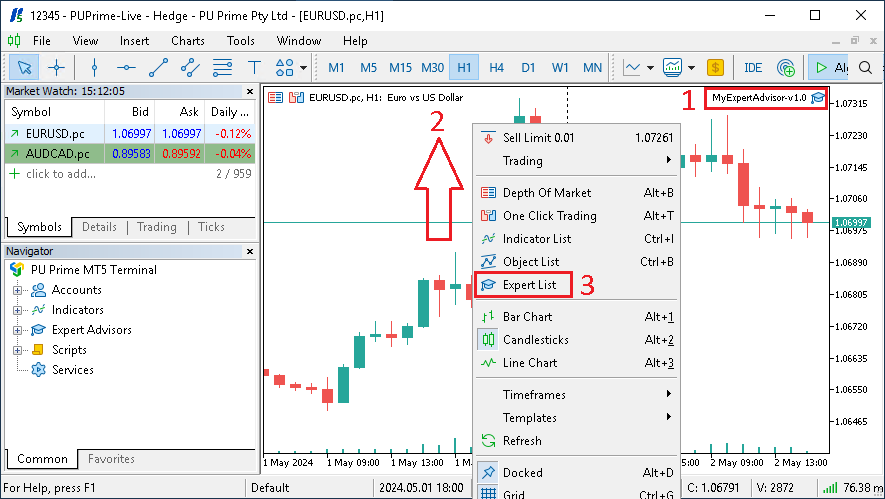The width and height of the screenshot is (885, 499).
Task: Click One Click Trading icon on chart
Action: [x=296, y=98]
